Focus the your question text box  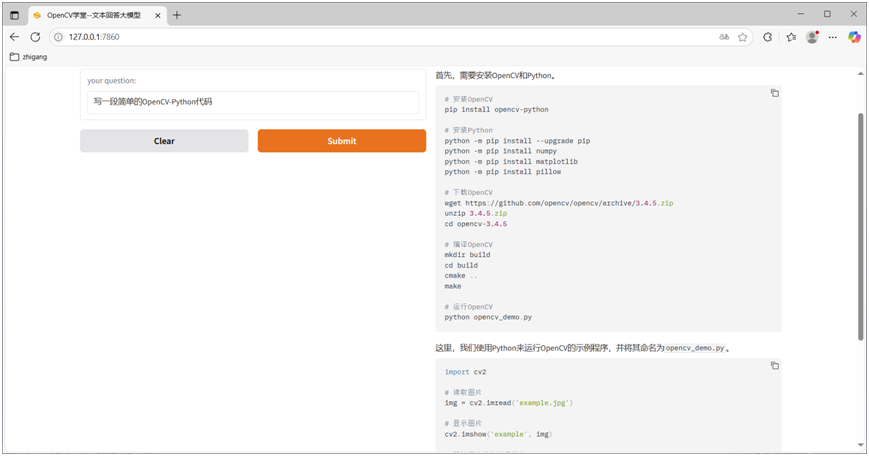point(253,102)
